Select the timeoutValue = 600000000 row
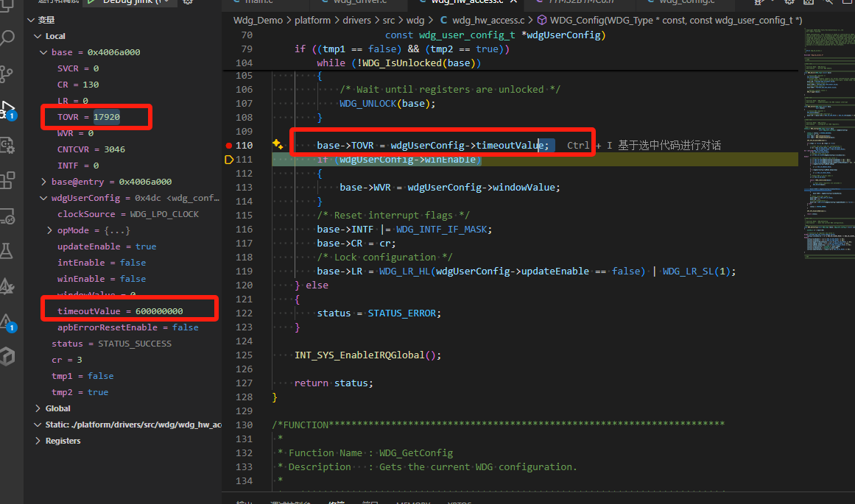Image resolution: width=855 pixels, height=504 pixels. click(123, 311)
